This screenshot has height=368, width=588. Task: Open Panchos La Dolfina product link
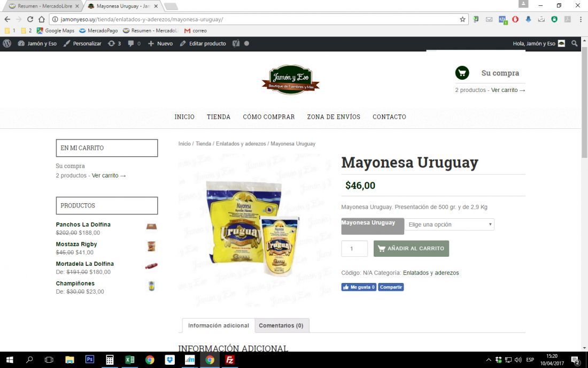pos(83,224)
